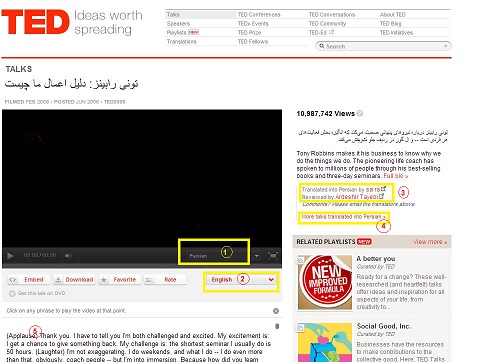The height and width of the screenshot is (362, 480).
Task: Open TED Blog menu item
Action: click(391, 24)
